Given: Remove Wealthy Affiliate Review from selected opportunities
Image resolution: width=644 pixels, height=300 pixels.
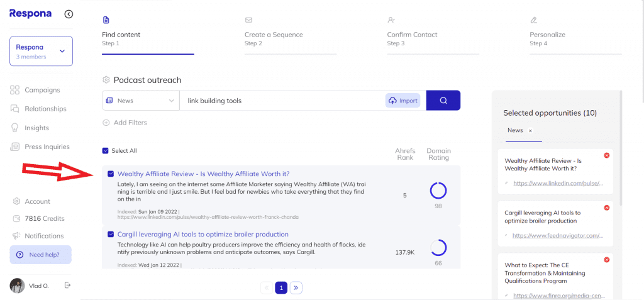Looking at the screenshot, I should coord(607,155).
